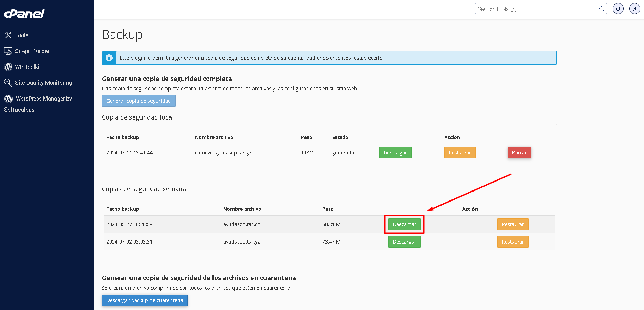Click the WordPress Manager by Softaculous icon
Viewport: 644px width, 310px height.
click(9, 99)
